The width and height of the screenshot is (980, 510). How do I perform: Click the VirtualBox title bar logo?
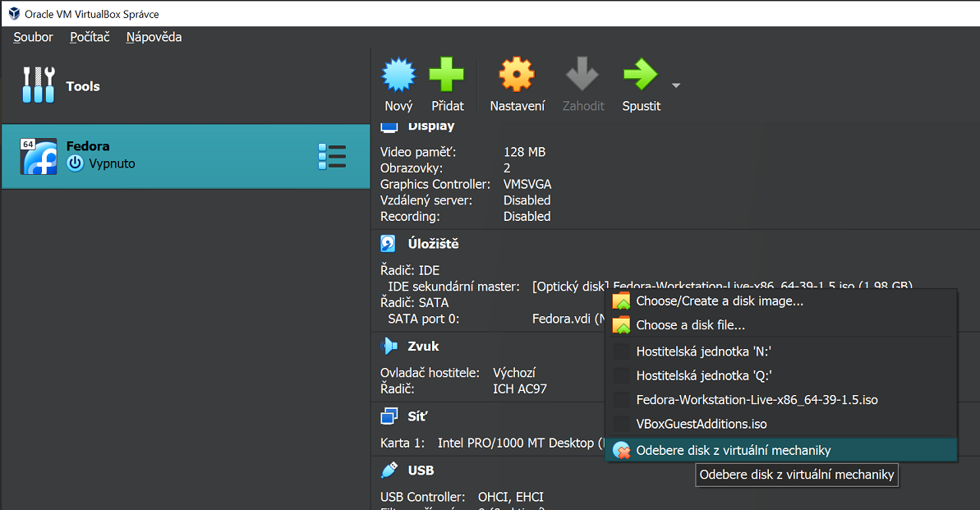tap(14, 14)
